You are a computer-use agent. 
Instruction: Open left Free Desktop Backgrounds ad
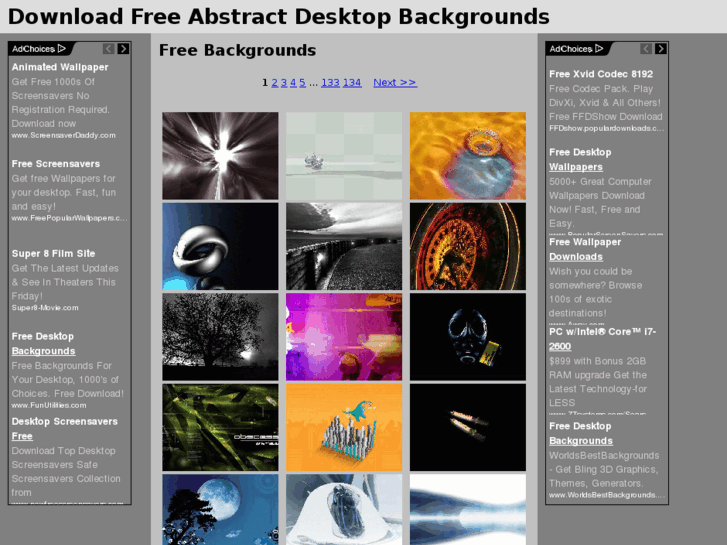pos(43,344)
